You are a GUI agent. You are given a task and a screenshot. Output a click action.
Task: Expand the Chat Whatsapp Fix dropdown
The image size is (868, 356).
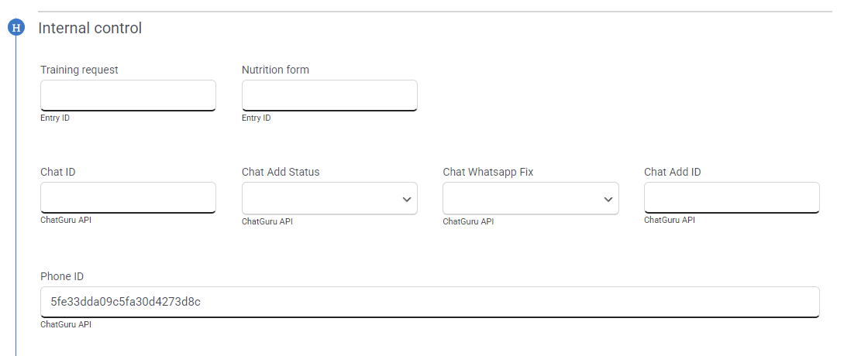click(x=530, y=198)
